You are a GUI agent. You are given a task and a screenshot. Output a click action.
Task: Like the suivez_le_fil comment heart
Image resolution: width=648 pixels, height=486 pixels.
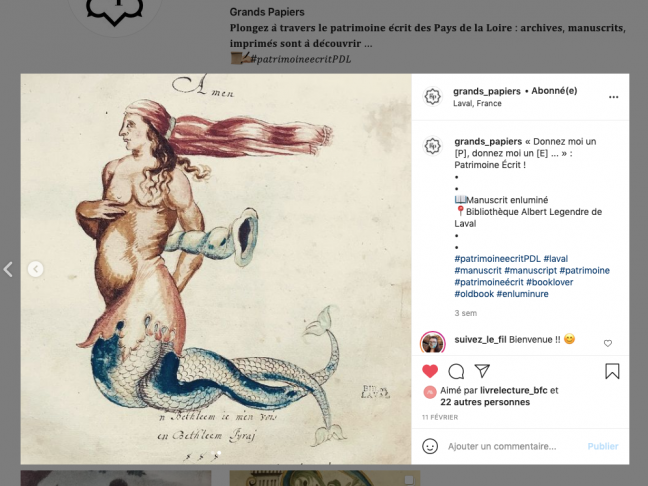(x=608, y=343)
